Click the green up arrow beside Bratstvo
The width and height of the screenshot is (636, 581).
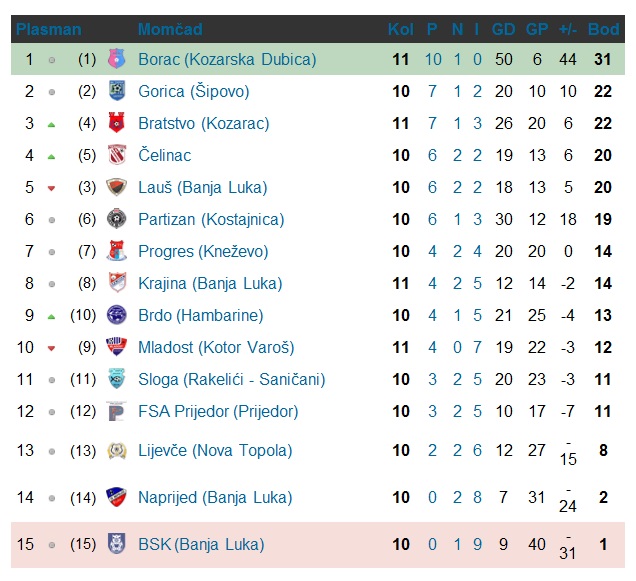[x=52, y=124]
